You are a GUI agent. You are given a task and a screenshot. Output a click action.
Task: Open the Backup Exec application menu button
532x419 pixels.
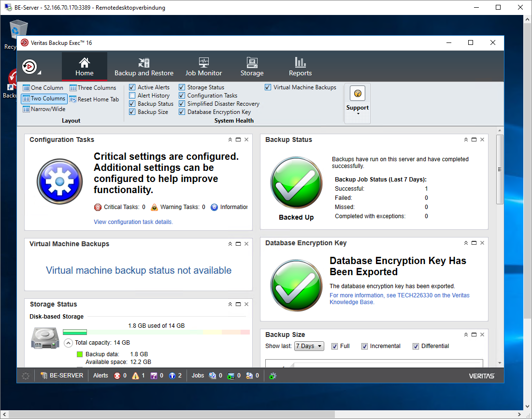[x=31, y=67]
